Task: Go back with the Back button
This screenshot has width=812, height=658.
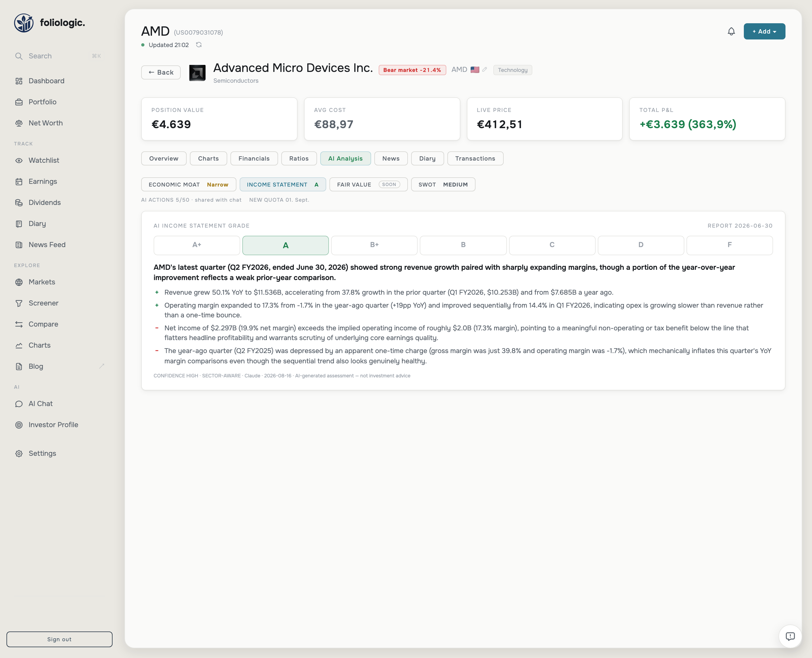Action: point(161,72)
